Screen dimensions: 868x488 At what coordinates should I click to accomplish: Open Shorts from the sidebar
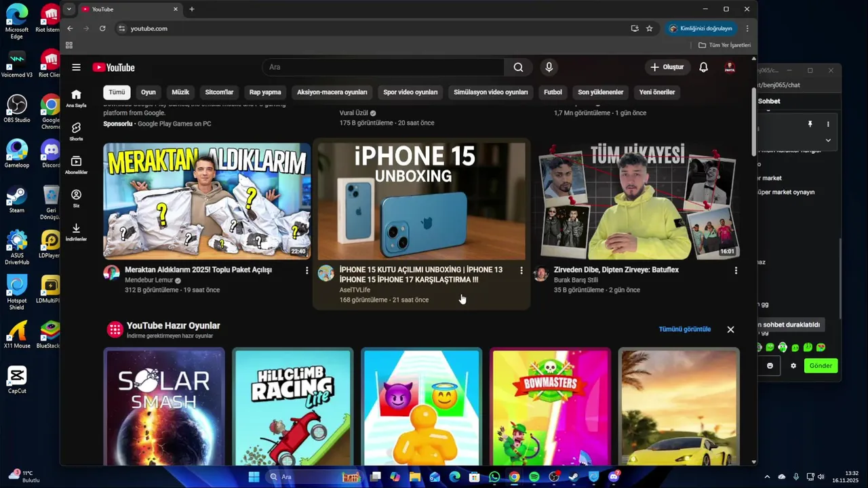(x=76, y=131)
